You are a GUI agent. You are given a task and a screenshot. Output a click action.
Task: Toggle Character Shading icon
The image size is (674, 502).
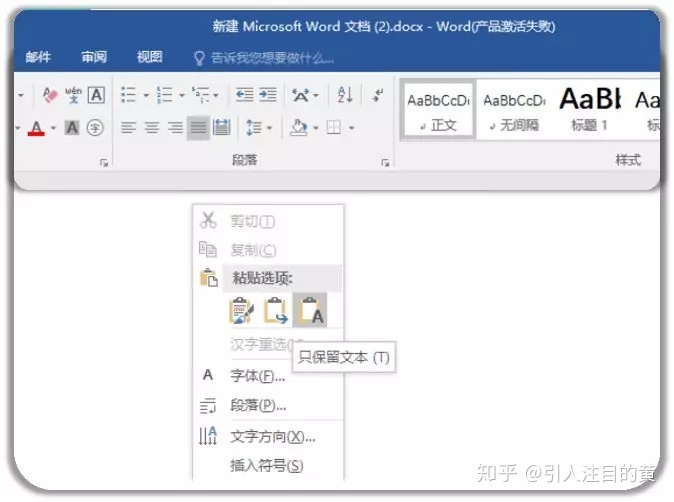pyautogui.click(x=72, y=128)
